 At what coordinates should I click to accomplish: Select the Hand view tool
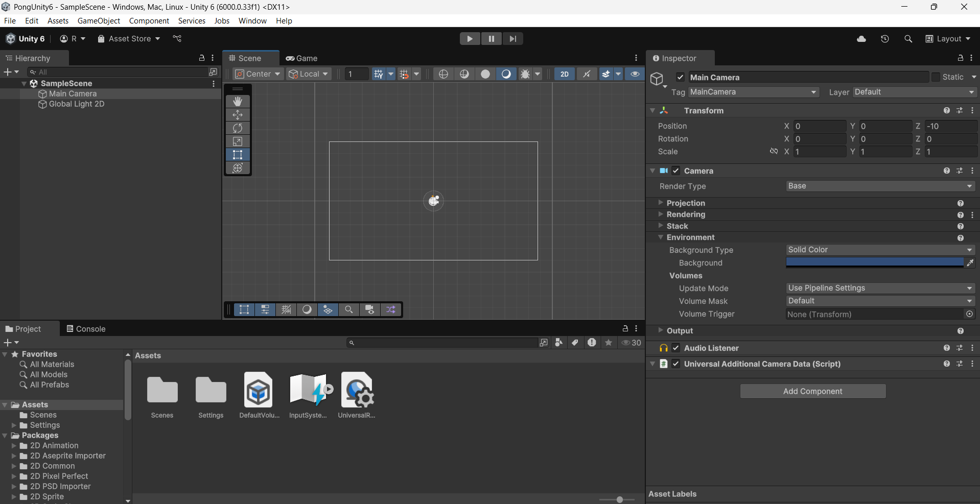[238, 102]
